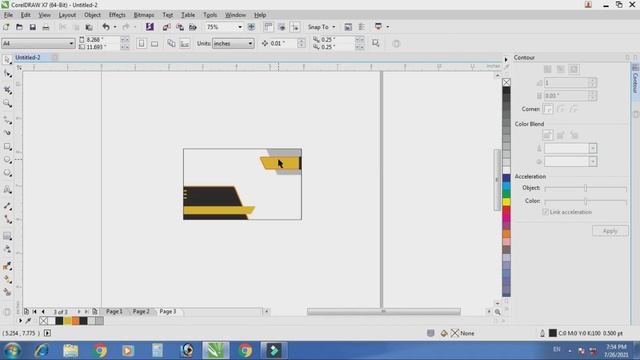This screenshot has width=640, height=360.
Task: Switch to the Page 1 tab
Action: coord(114,311)
